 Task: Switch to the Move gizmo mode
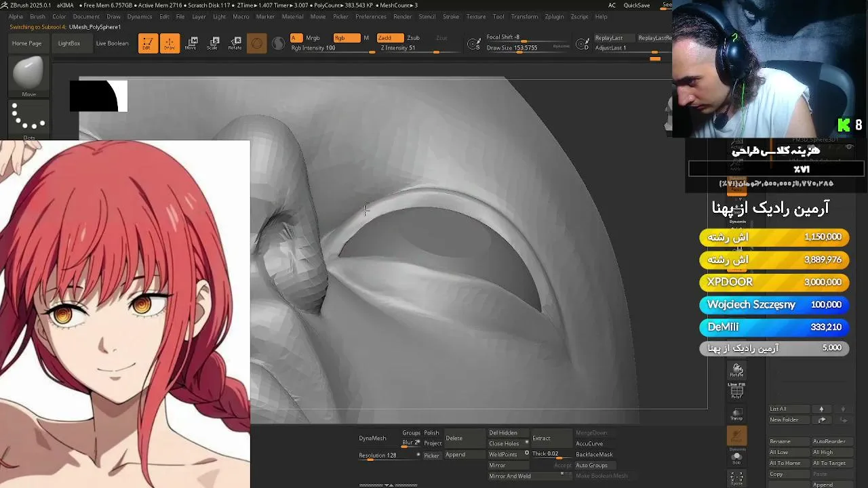tap(191, 43)
